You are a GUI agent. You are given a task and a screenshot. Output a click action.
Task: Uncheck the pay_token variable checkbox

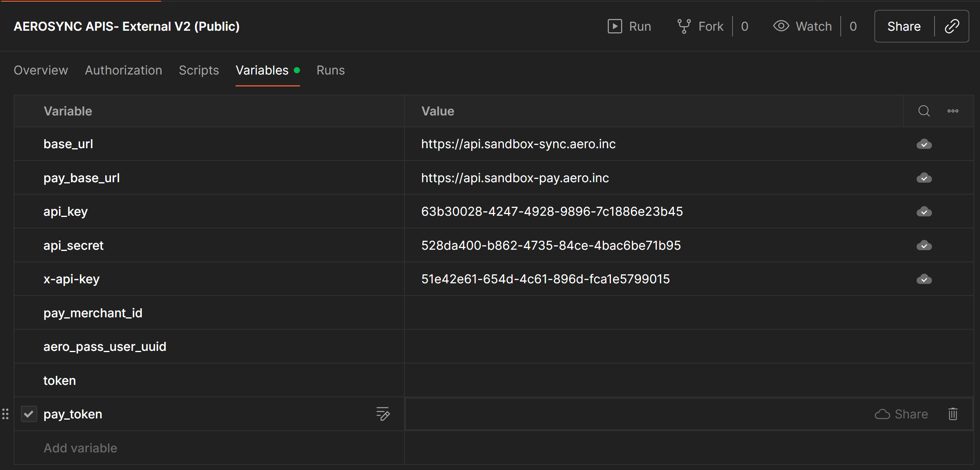point(29,414)
